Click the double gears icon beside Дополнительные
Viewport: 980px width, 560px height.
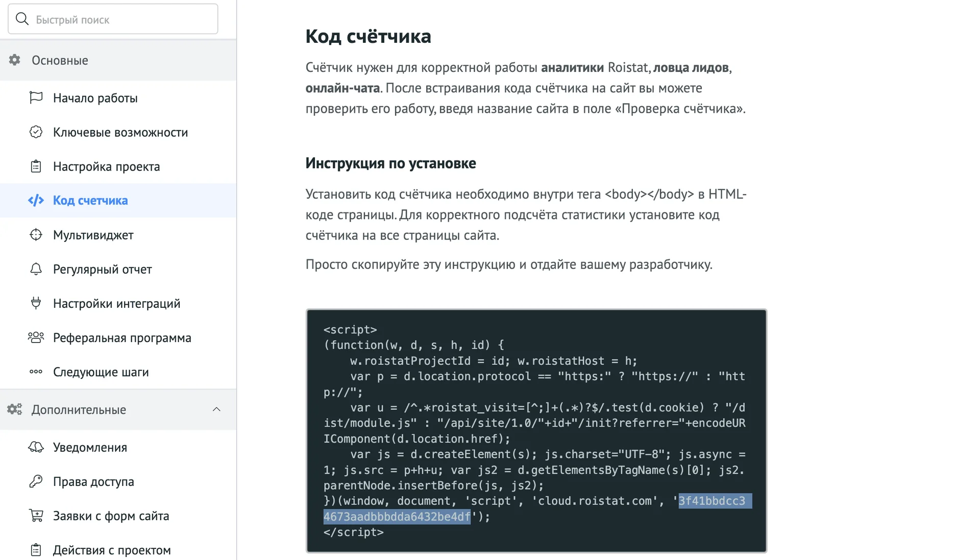(14, 409)
